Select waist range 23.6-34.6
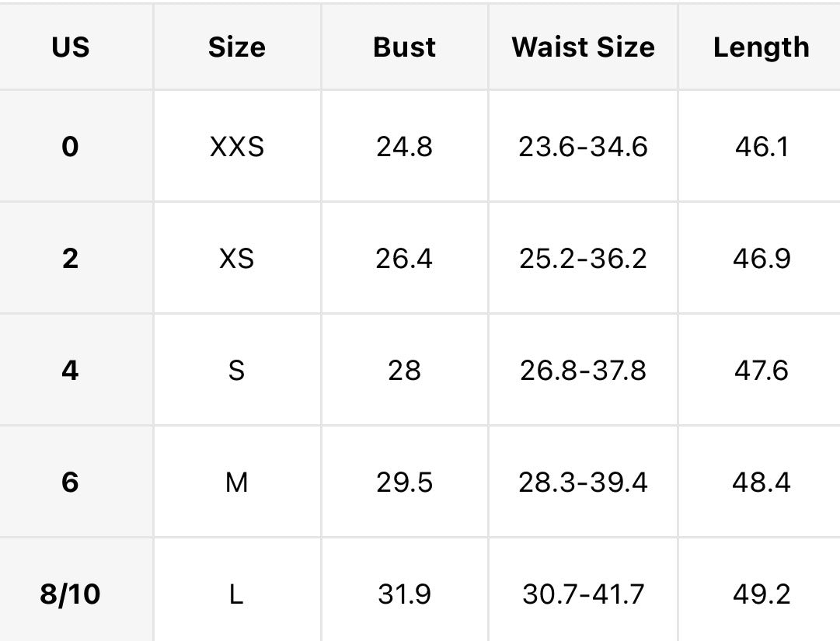Screen dimensions: 840x641 click(583, 146)
